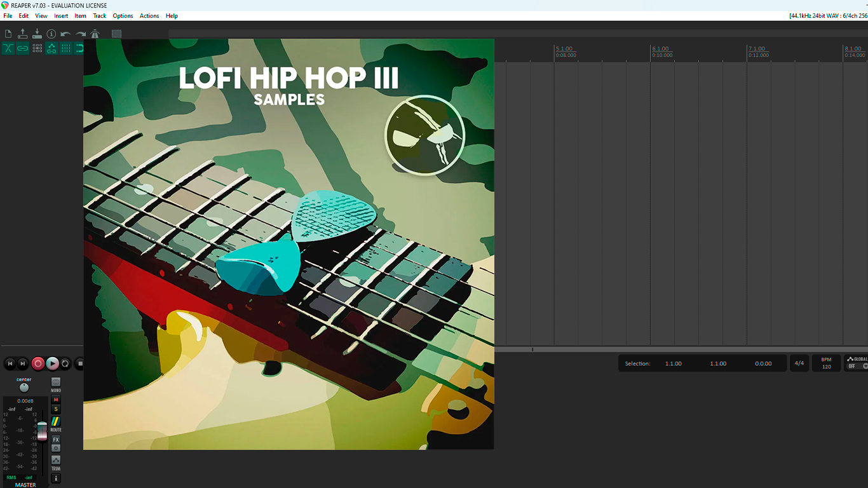Mute the master track

[x=56, y=400]
